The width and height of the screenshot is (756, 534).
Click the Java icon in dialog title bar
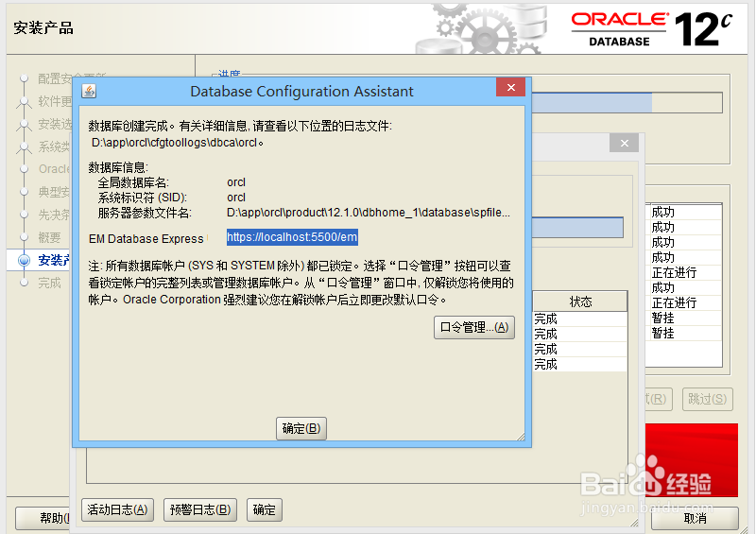click(89, 91)
